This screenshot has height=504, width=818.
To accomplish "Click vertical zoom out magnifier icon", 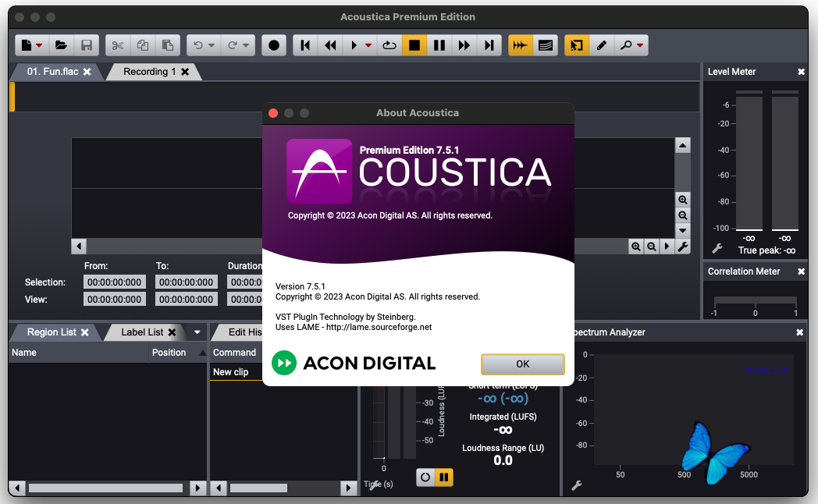I will pos(682,215).
